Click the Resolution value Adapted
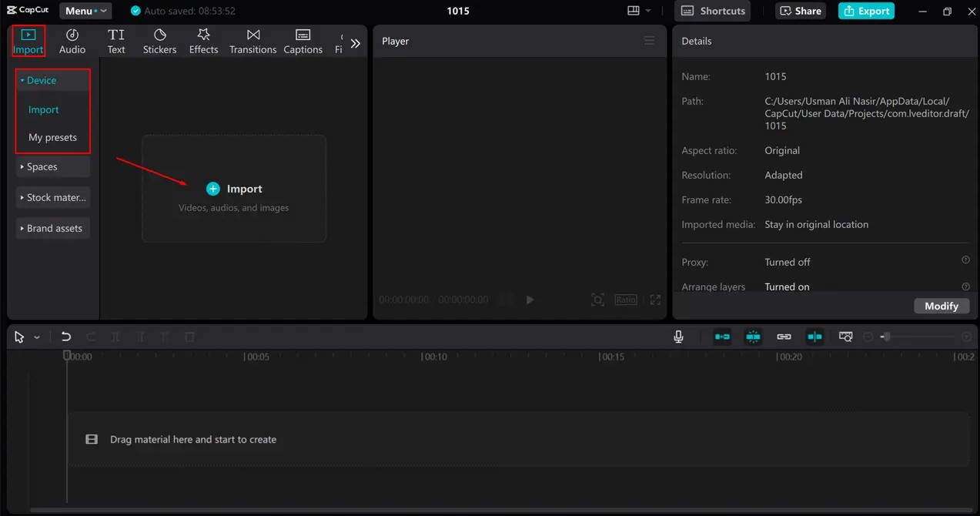Viewport: 980px width, 516px height. click(x=784, y=175)
